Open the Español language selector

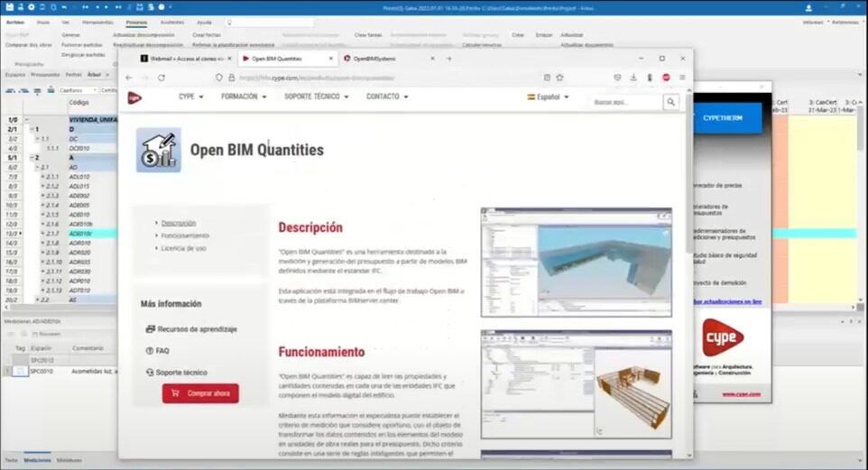pos(549,97)
